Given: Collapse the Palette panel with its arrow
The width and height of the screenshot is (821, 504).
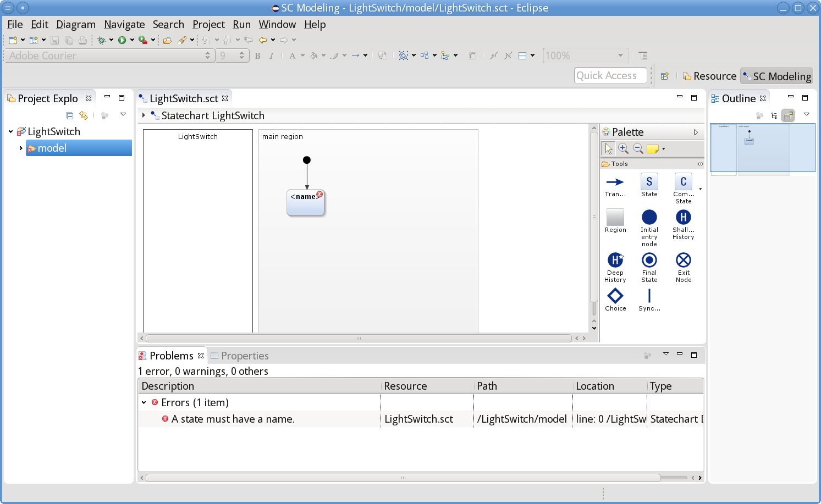Looking at the screenshot, I should coord(696,132).
